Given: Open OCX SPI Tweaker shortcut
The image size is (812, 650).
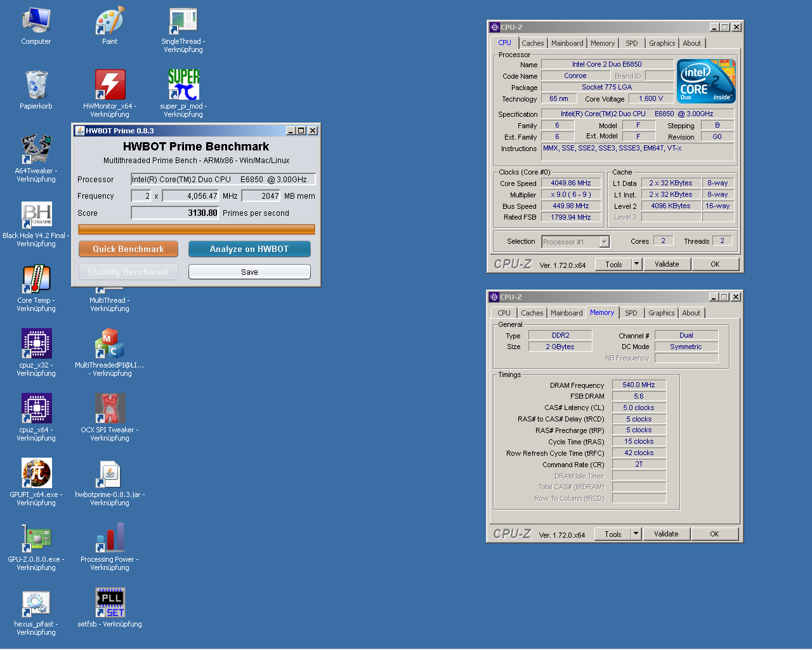Looking at the screenshot, I should [x=110, y=409].
